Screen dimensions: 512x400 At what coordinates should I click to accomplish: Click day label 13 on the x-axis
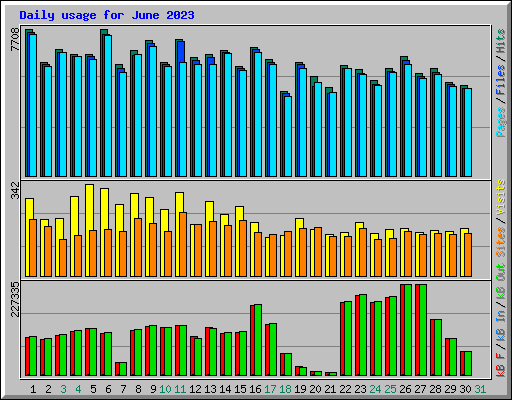click(x=210, y=389)
